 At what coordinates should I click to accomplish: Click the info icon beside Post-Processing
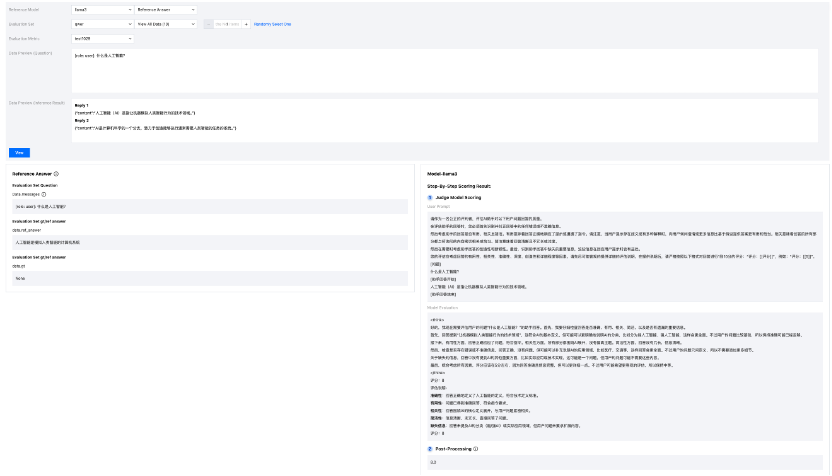[476, 449]
